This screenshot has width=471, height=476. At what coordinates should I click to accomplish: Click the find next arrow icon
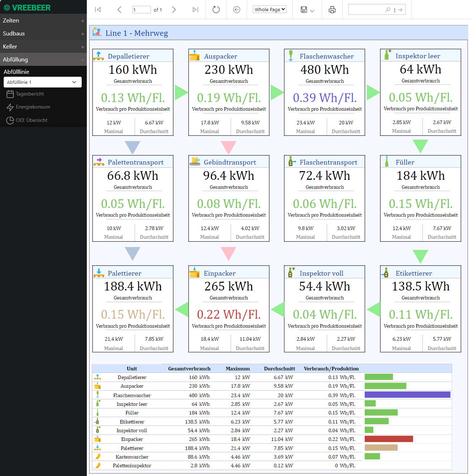(x=400, y=10)
